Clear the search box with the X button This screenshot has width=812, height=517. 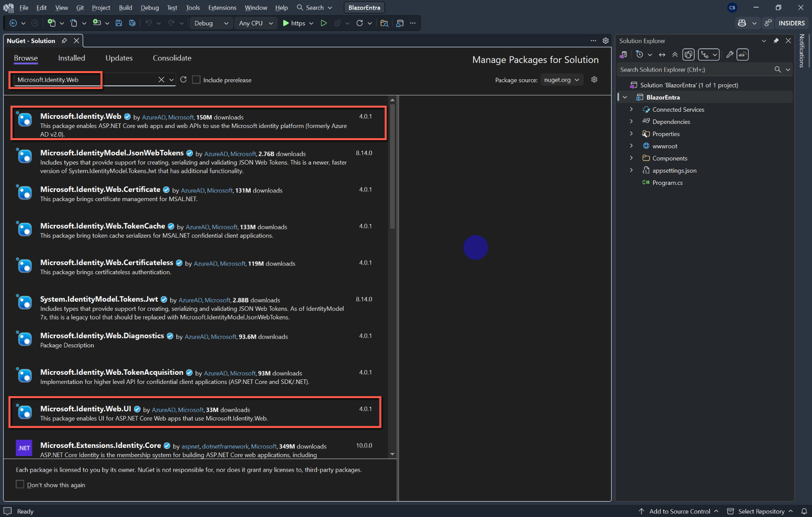pos(161,80)
